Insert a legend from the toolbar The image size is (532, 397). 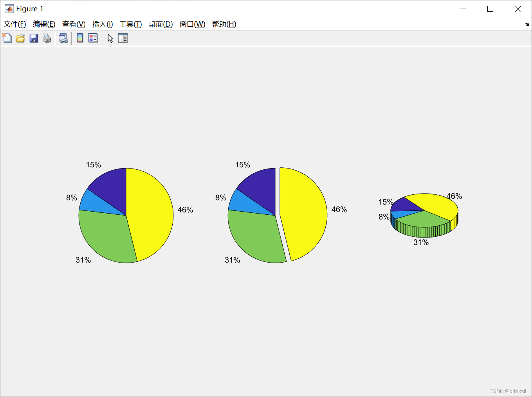[x=93, y=38]
